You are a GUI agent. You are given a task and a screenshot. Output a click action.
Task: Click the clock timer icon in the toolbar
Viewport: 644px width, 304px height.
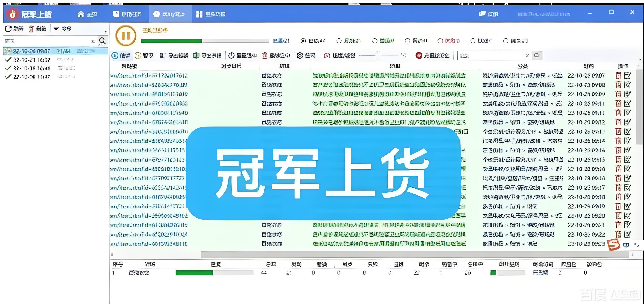[231, 55]
